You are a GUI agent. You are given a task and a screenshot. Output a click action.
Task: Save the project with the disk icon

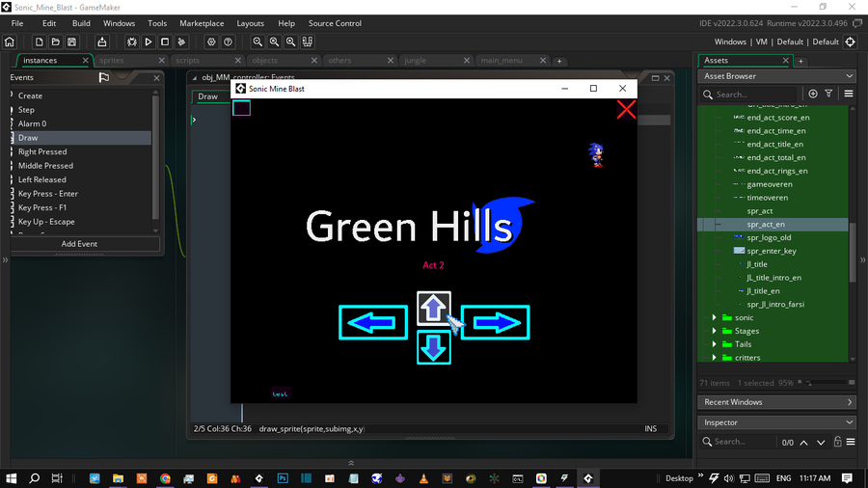point(72,42)
